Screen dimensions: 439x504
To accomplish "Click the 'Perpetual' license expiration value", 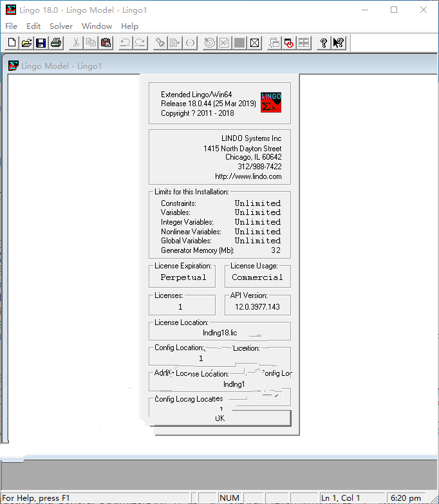I will click(183, 277).
